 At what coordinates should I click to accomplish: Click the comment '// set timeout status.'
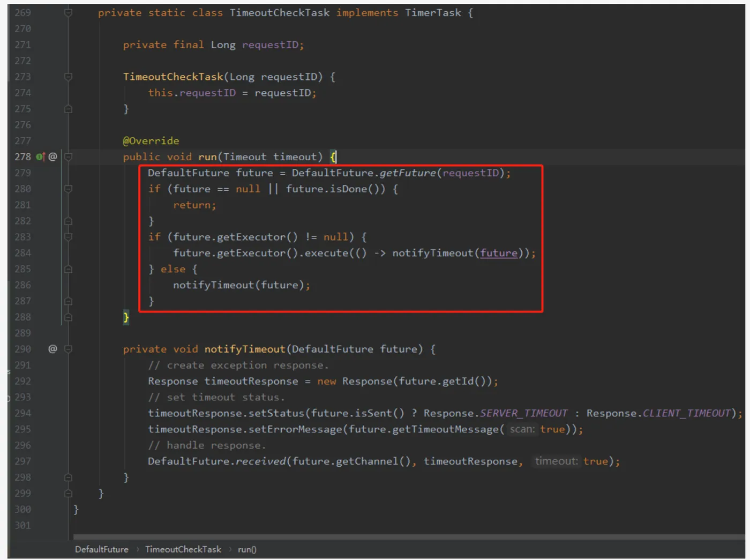(x=216, y=397)
